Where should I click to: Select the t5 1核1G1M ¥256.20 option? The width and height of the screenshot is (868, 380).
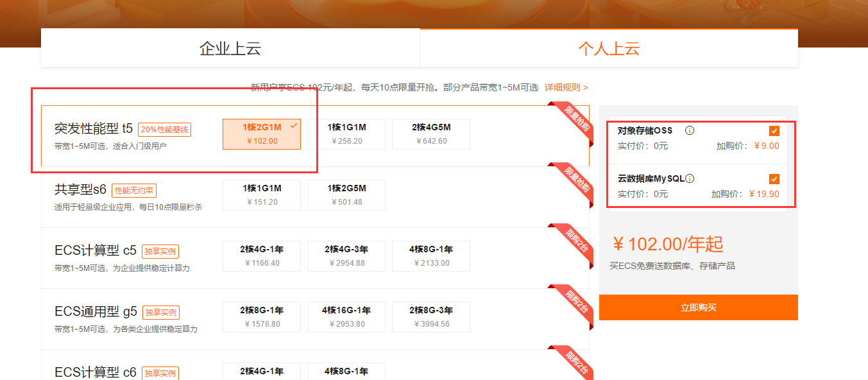346,134
